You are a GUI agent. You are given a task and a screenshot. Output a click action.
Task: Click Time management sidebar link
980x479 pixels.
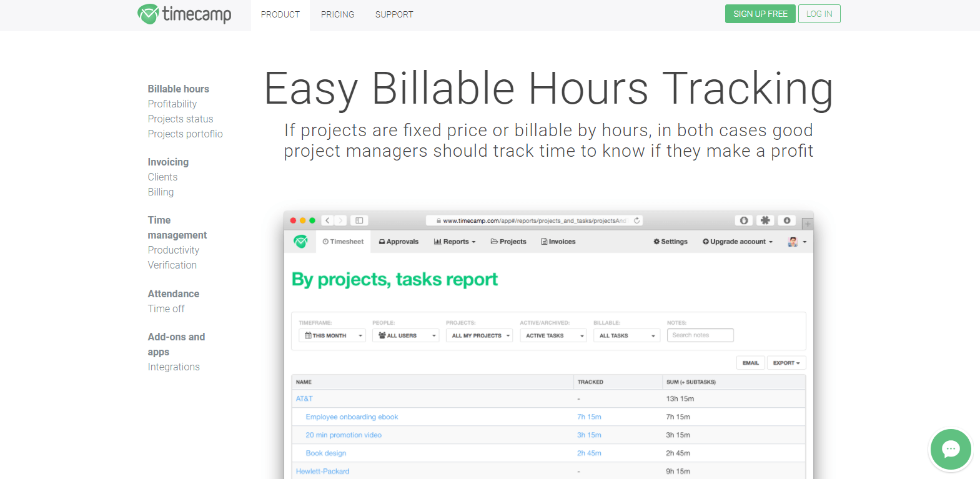(x=177, y=227)
